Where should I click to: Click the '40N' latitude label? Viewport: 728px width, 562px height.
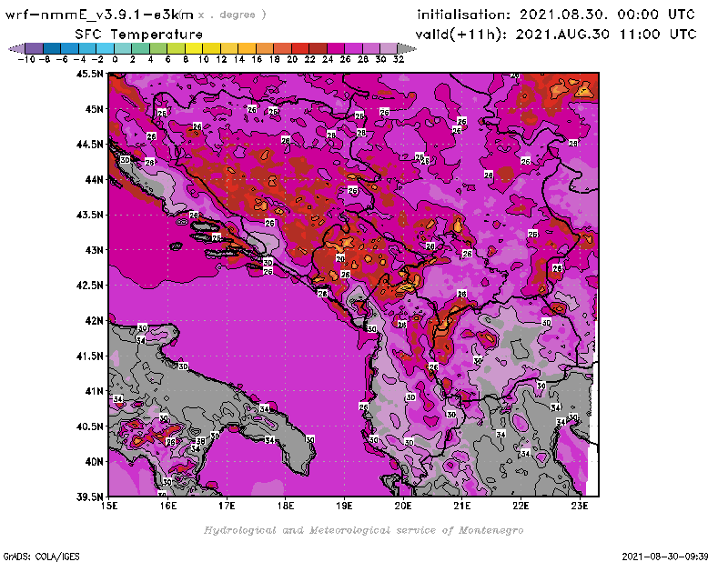coord(94,462)
